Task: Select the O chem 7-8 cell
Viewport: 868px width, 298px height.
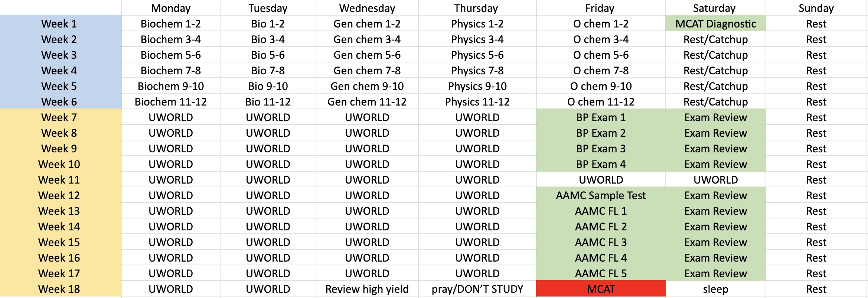Action: coord(601,71)
